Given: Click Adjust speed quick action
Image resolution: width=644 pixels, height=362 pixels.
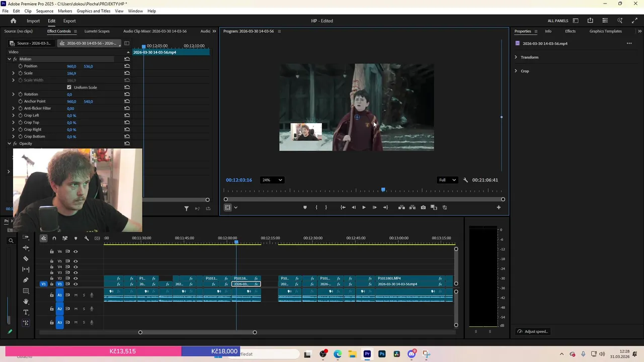Looking at the screenshot, I should tap(533, 331).
